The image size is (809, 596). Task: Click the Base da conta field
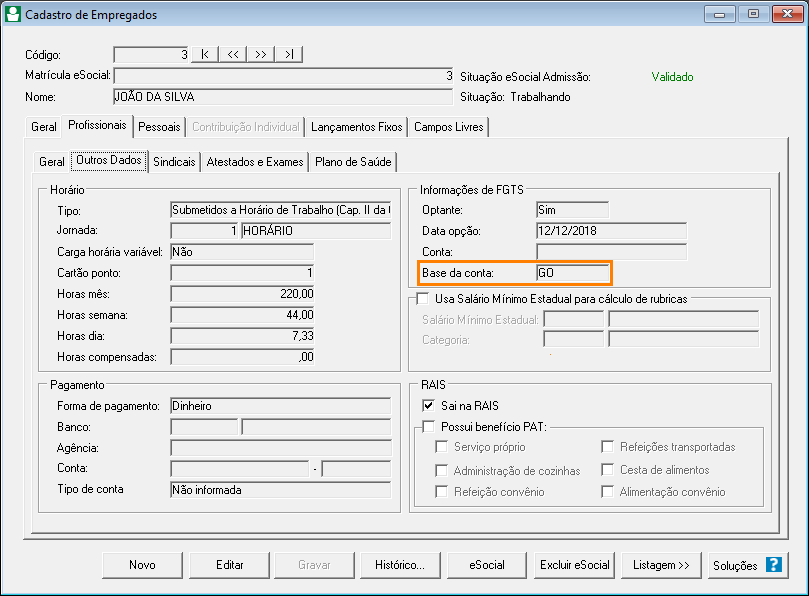click(x=571, y=272)
